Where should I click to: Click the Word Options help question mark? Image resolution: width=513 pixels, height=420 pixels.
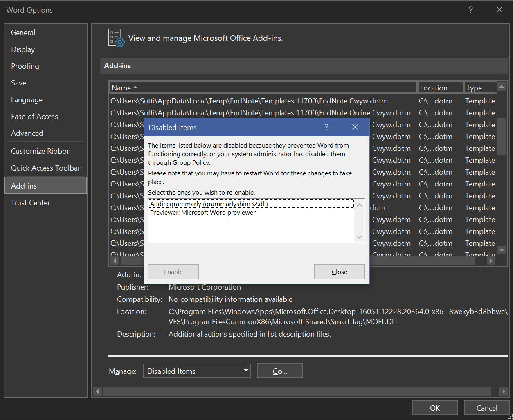point(470,10)
